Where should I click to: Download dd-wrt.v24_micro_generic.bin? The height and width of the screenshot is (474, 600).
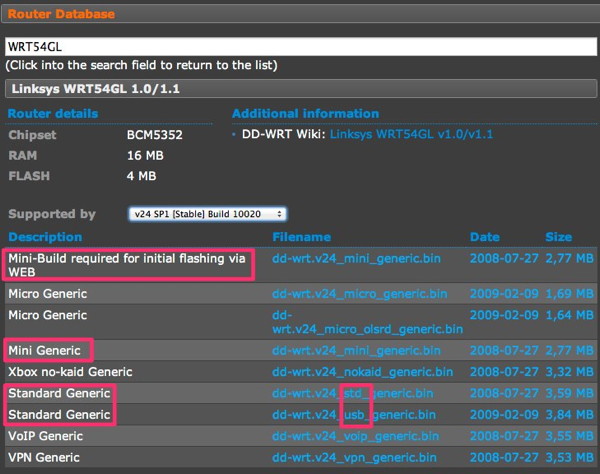click(359, 294)
